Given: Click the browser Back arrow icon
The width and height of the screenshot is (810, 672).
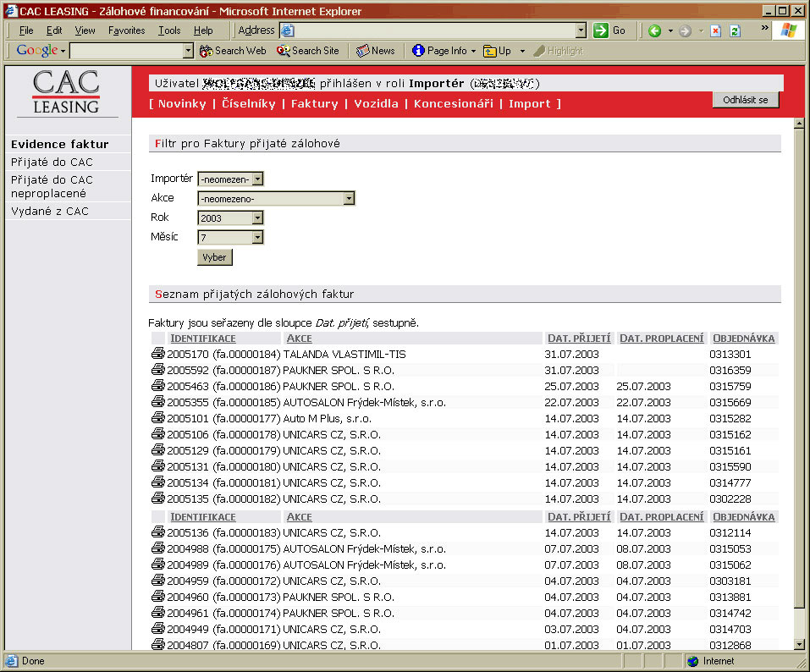Looking at the screenshot, I should point(654,31).
